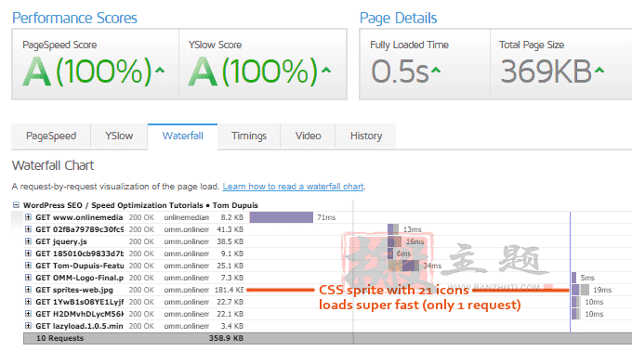Select the Waterfall tab
The image size is (632, 364).
pyautogui.click(x=182, y=136)
